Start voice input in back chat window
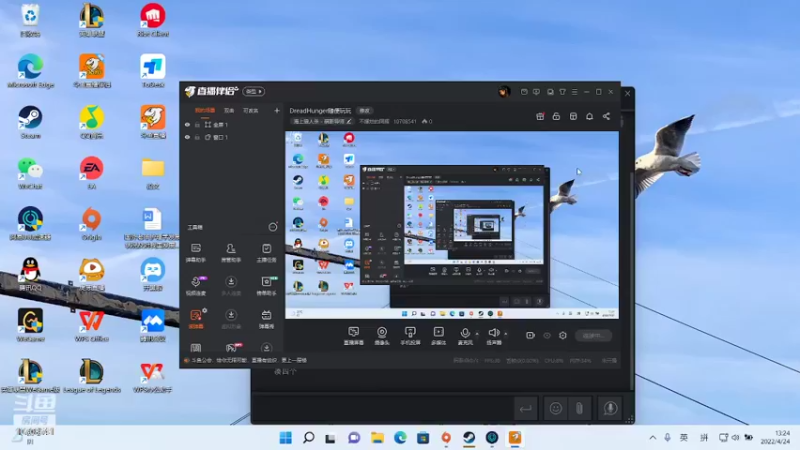This screenshot has width=800, height=450. point(610,408)
